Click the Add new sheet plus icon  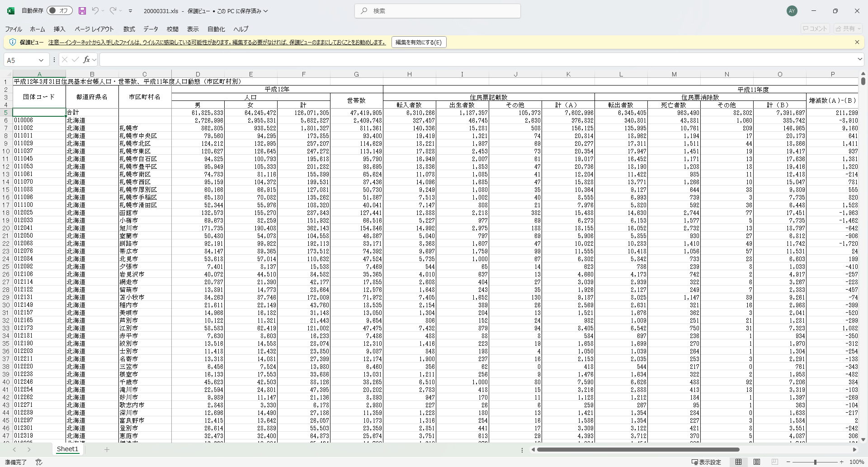[x=107, y=449]
